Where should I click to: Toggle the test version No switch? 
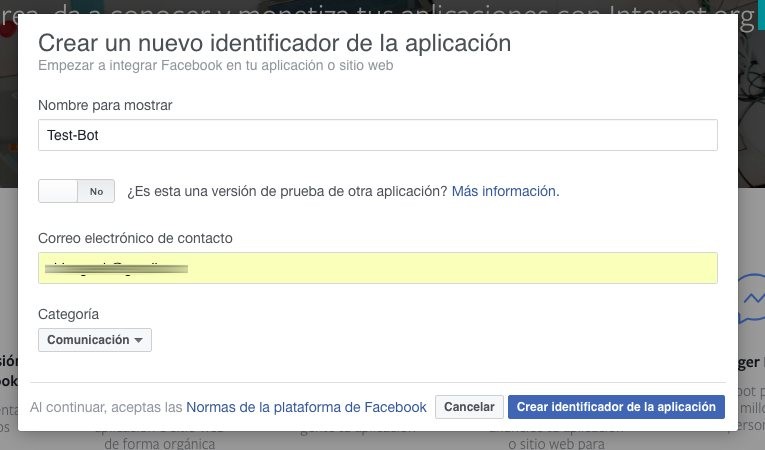coord(77,191)
